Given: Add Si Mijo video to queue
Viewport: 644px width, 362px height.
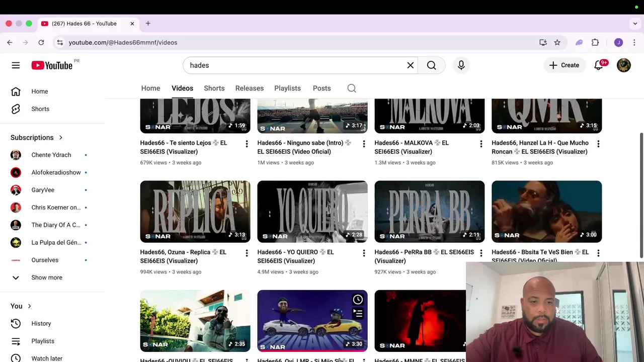Looking at the screenshot, I should (x=358, y=314).
